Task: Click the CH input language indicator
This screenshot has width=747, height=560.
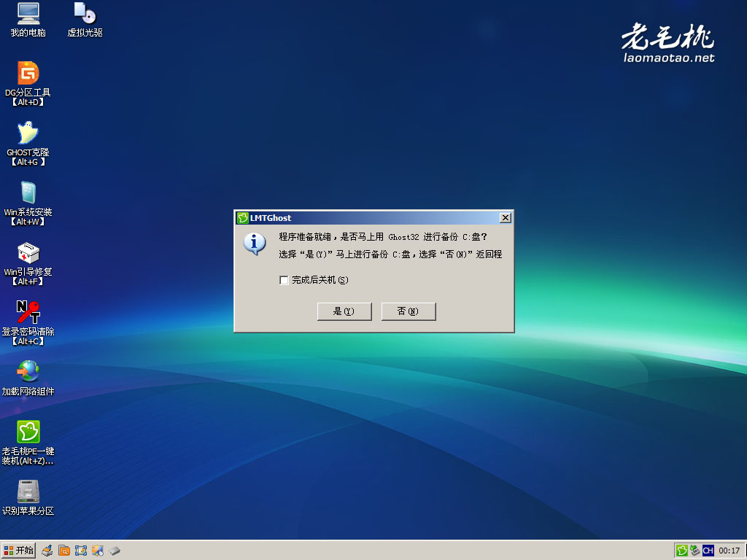Action: [708, 551]
